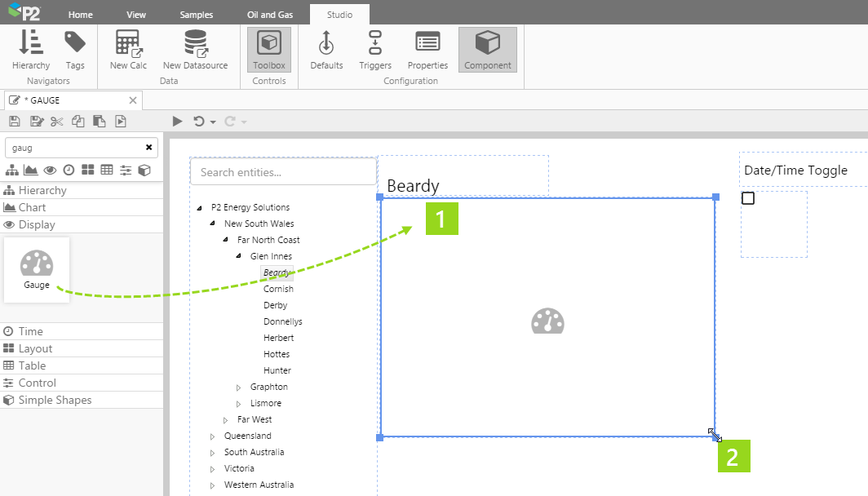Toggle the Component configuration button

[x=488, y=49]
